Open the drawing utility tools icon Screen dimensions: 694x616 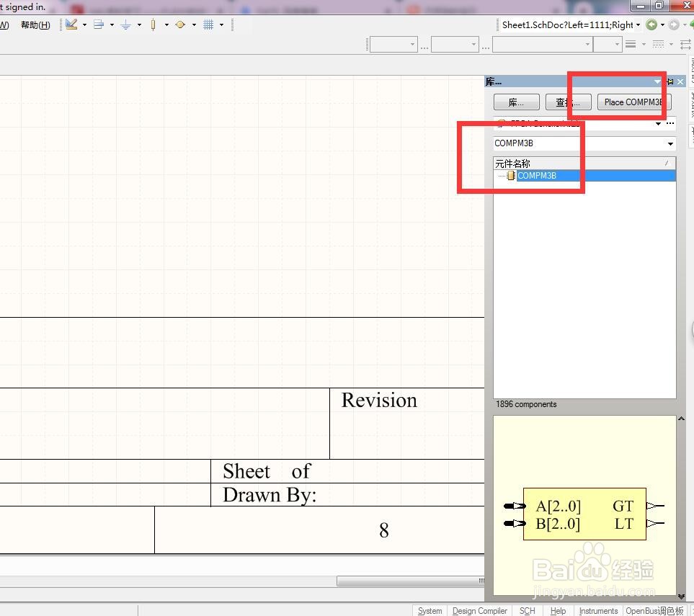click(x=71, y=24)
